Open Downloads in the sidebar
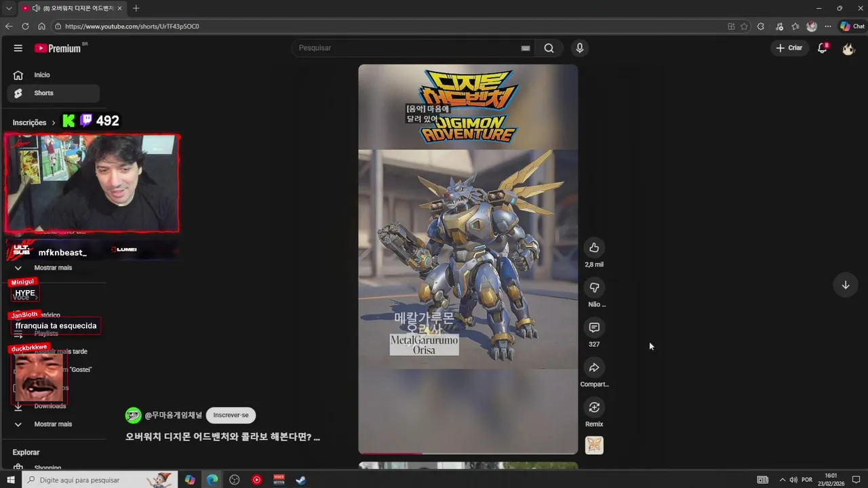Screen dimensions: 868x488 (50, 406)
